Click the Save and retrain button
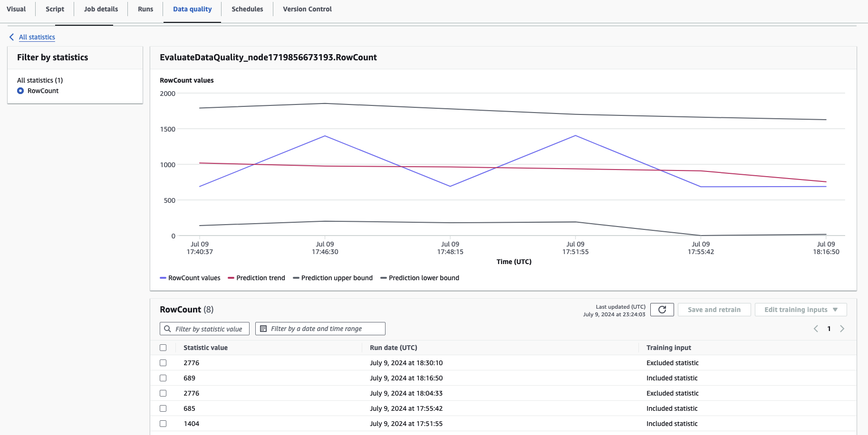 click(x=714, y=310)
